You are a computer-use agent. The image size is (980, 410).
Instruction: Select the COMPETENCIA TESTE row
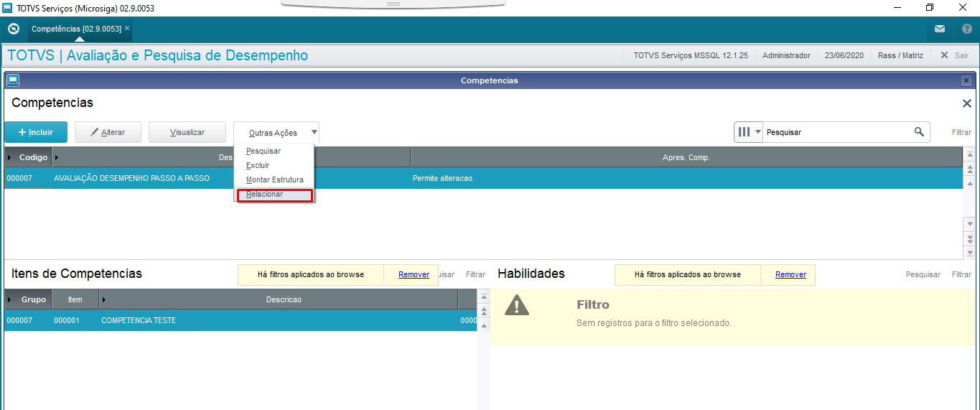coord(241,320)
